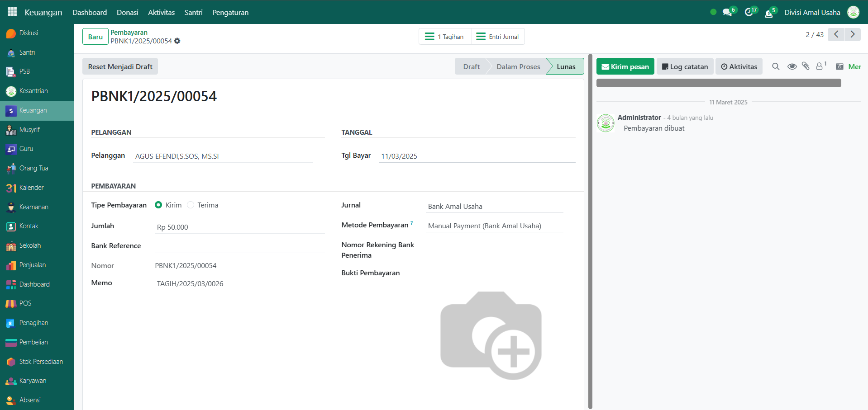The height and width of the screenshot is (410, 868).
Task: Open the Donasi menu
Action: (127, 12)
